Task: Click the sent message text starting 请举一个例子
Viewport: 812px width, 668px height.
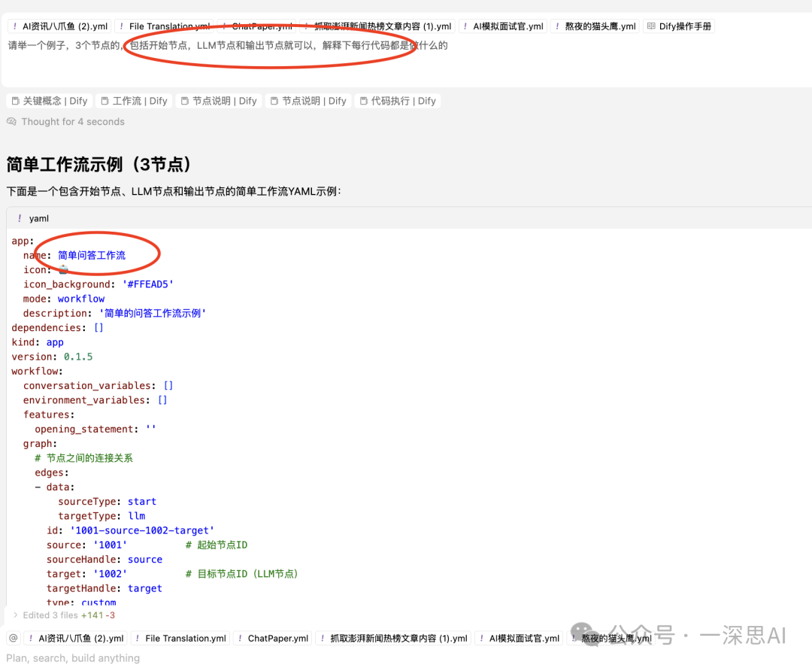Action: click(228, 46)
